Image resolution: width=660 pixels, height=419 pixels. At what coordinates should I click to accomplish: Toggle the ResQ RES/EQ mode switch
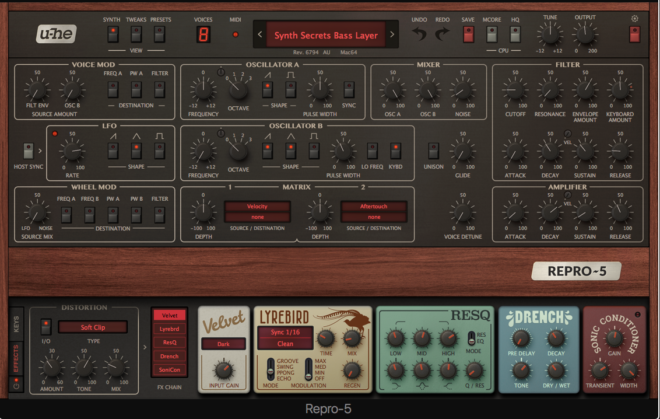(471, 338)
